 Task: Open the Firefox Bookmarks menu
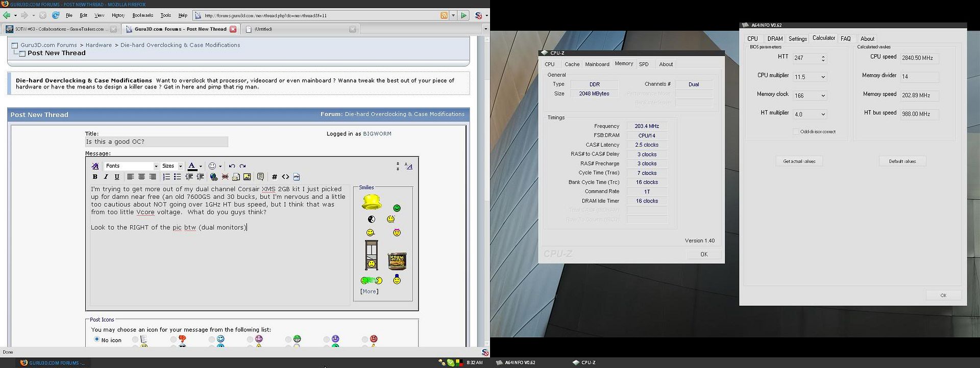(x=142, y=15)
